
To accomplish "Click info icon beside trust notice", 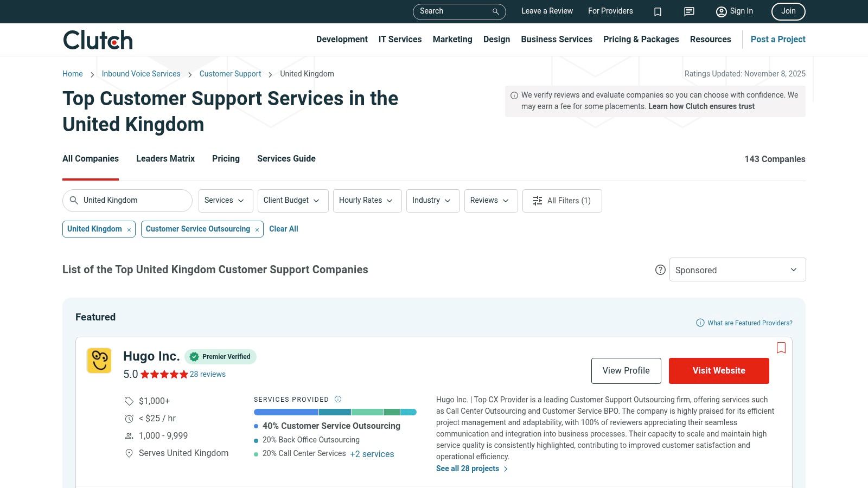I will tap(514, 95).
